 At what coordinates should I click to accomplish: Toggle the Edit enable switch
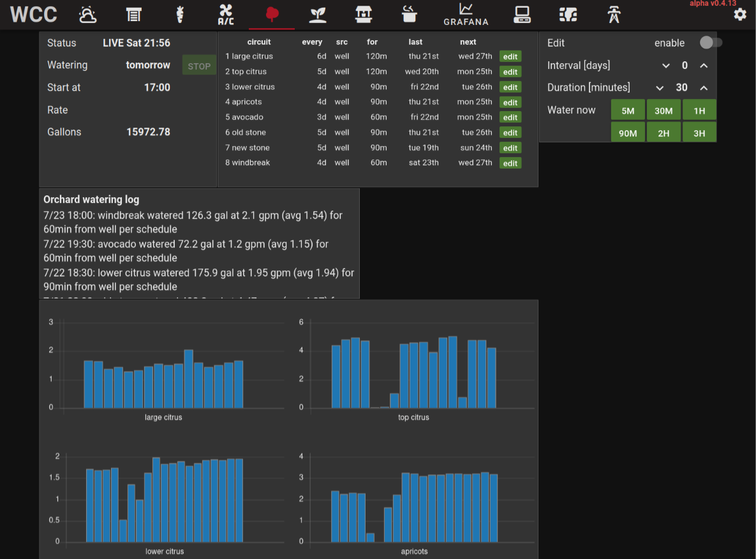pos(710,43)
